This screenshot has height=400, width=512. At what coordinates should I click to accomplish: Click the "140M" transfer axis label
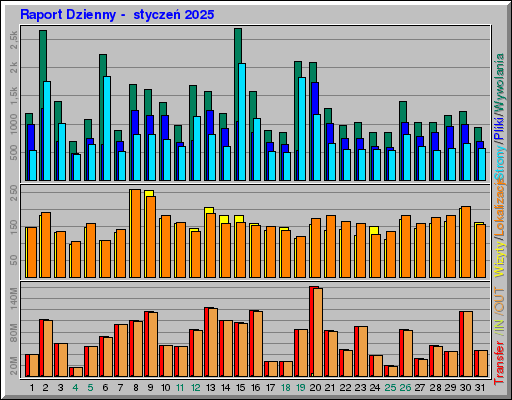tap(13, 299)
